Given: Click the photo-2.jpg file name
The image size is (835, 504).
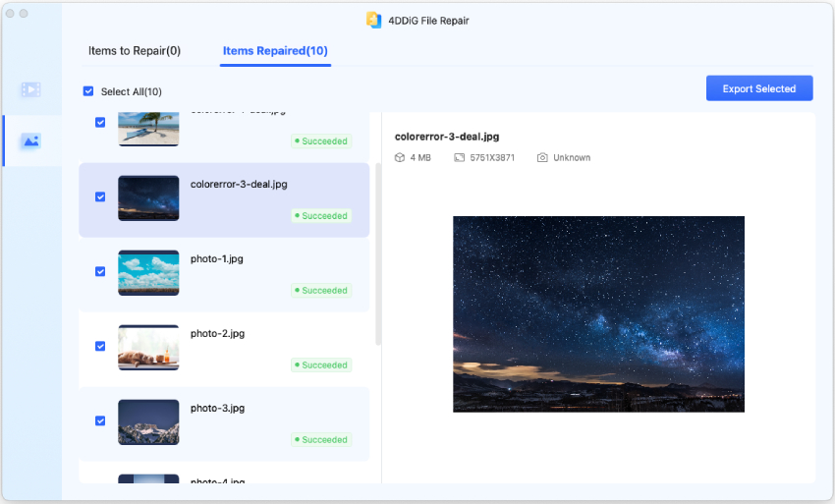Looking at the screenshot, I should coord(217,333).
